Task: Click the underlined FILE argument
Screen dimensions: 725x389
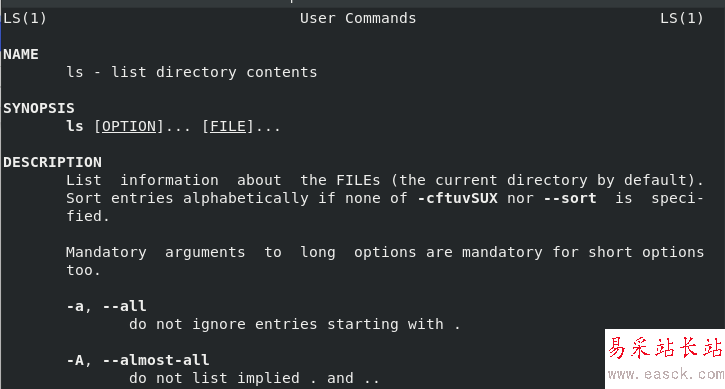Action: tap(228, 126)
